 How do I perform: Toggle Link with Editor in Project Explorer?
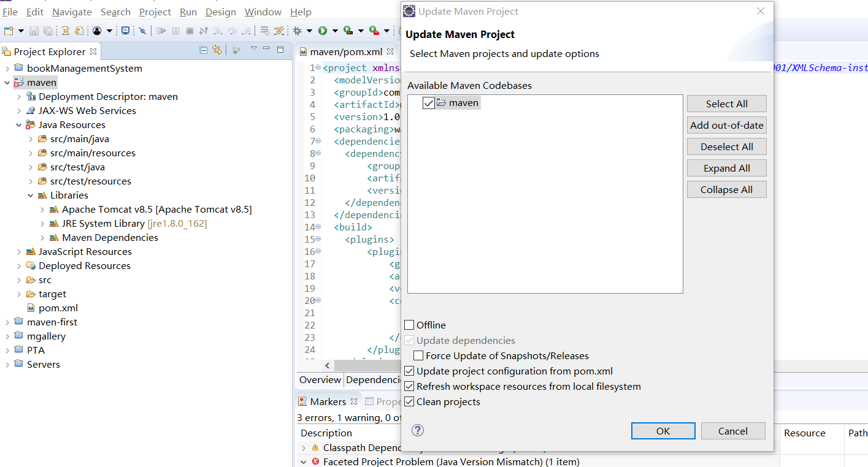pyautogui.click(x=217, y=50)
